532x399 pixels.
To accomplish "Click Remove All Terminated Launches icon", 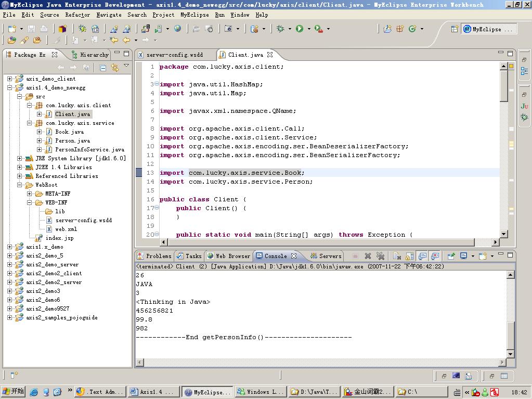I will click(380, 256).
